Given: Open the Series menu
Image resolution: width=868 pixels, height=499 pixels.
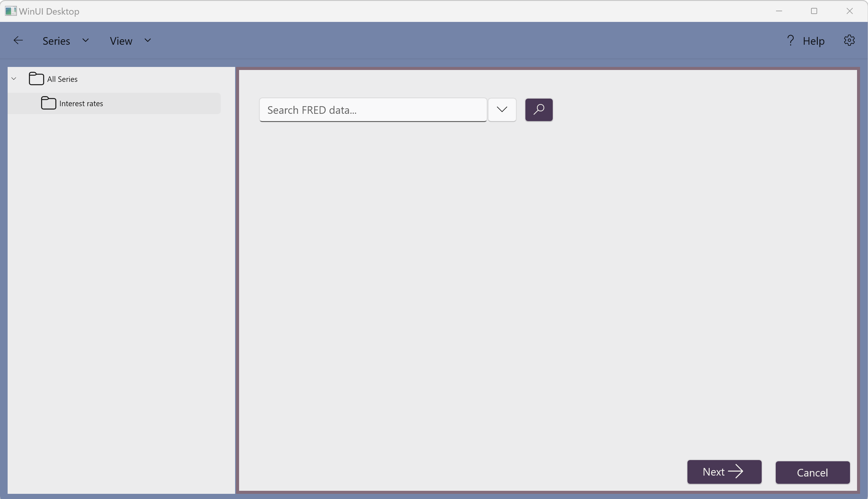Looking at the screenshot, I should click(x=56, y=41).
